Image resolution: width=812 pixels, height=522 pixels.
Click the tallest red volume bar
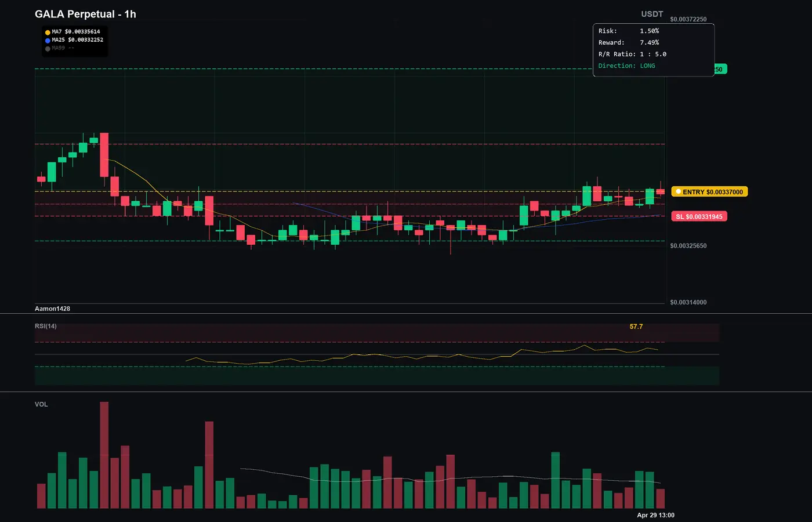coord(104,455)
